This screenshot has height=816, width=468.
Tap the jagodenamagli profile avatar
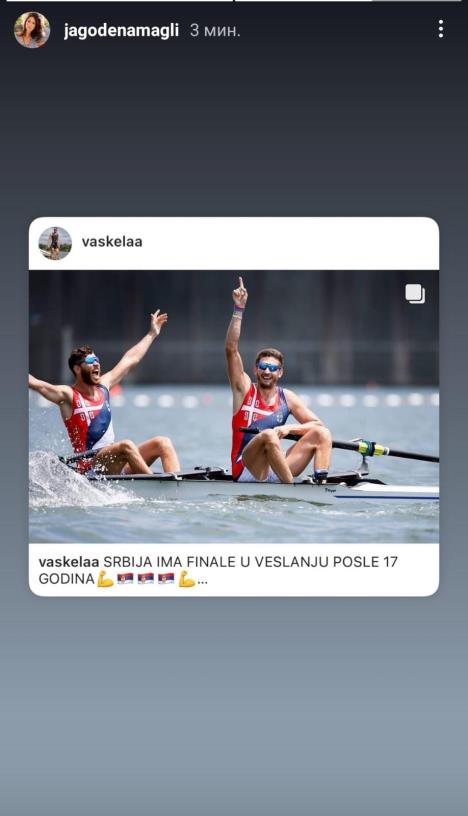(x=32, y=30)
